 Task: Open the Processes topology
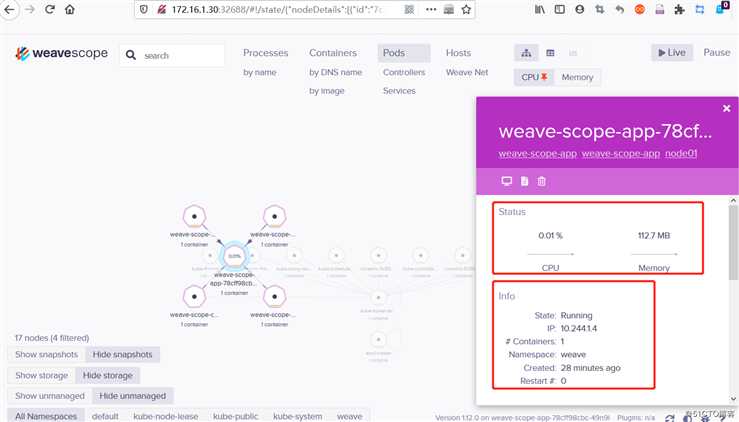click(265, 53)
